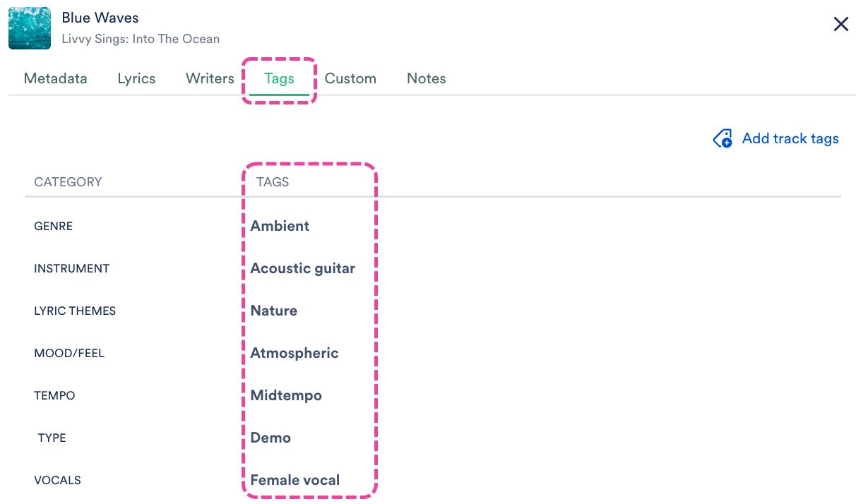
Task: Select the Tags tab
Action: pos(279,78)
